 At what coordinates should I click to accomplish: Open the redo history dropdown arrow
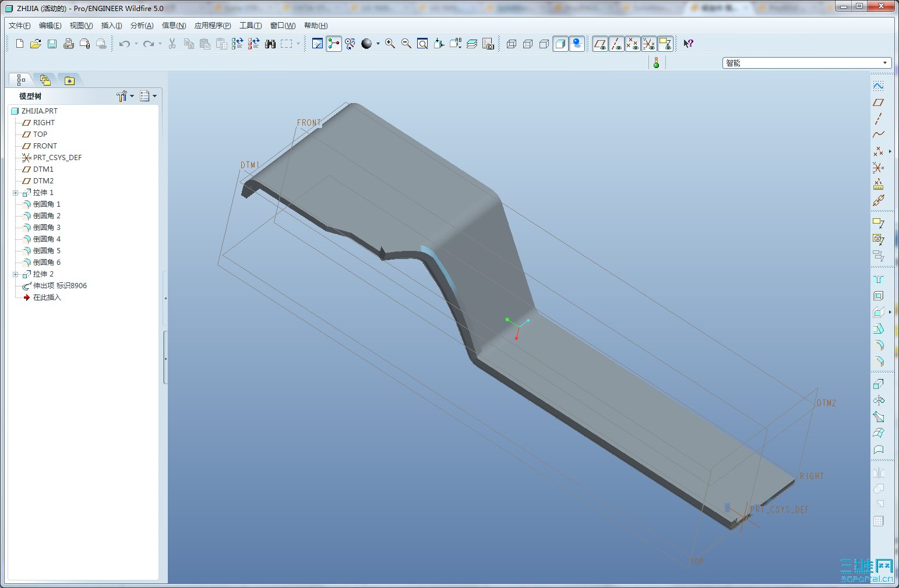coord(160,44)
